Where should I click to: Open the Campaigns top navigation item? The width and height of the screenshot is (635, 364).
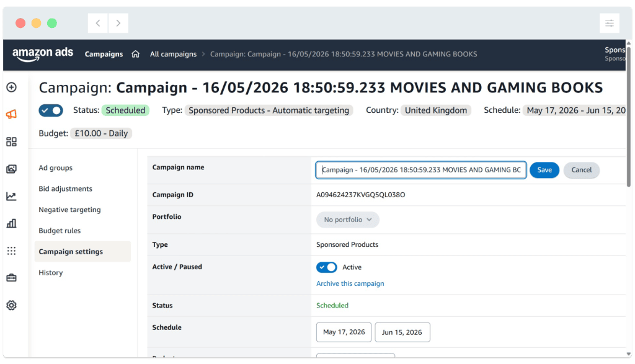[x=104, y=54]
